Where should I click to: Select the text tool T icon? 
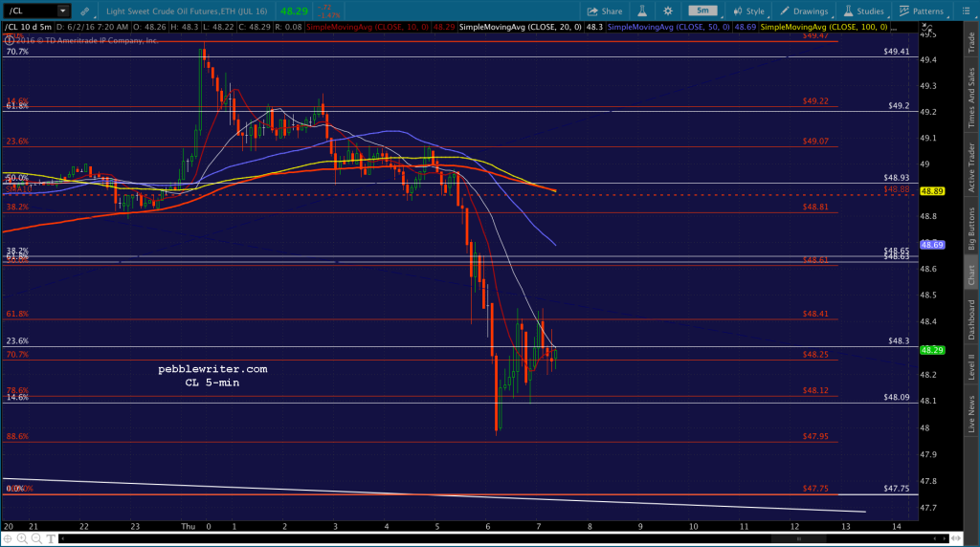click(x=51, y=538)
